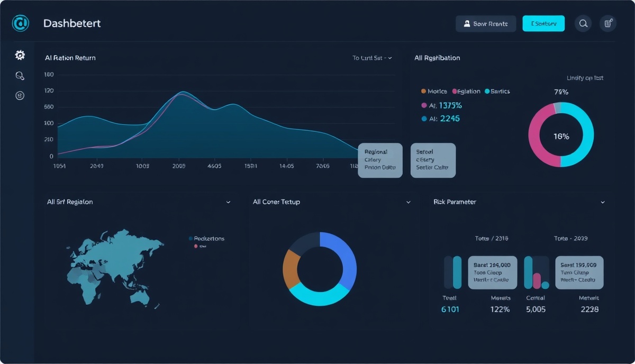Expand the All Srf Regiaton panel dropdown

229,202
